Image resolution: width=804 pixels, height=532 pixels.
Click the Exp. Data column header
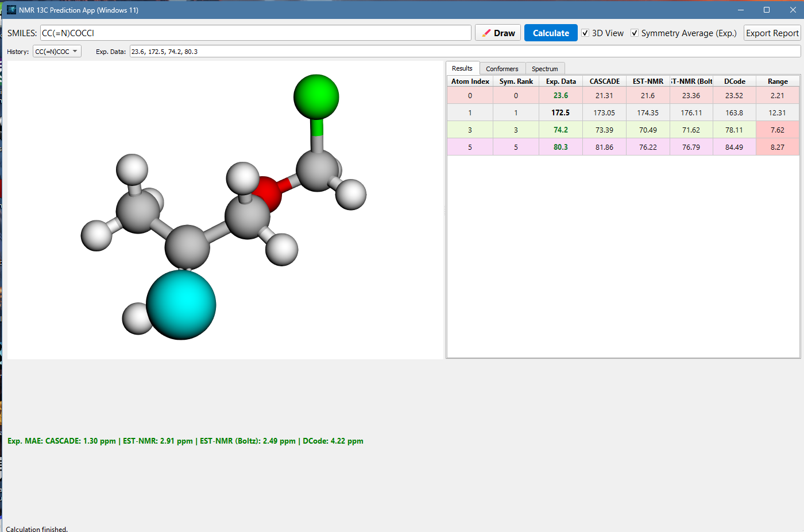[x=561, y=81]
